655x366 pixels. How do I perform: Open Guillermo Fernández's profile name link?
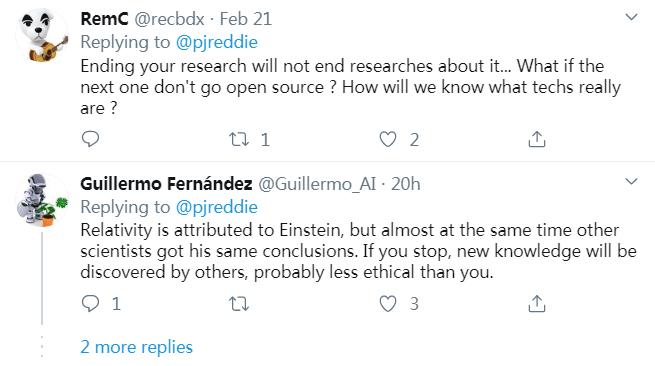point(166,184)
